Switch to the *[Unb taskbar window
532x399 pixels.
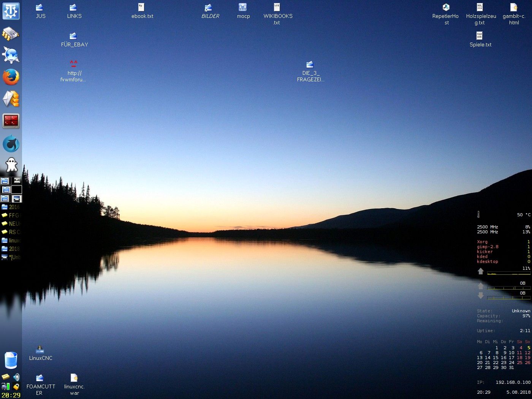click(9, 257)
